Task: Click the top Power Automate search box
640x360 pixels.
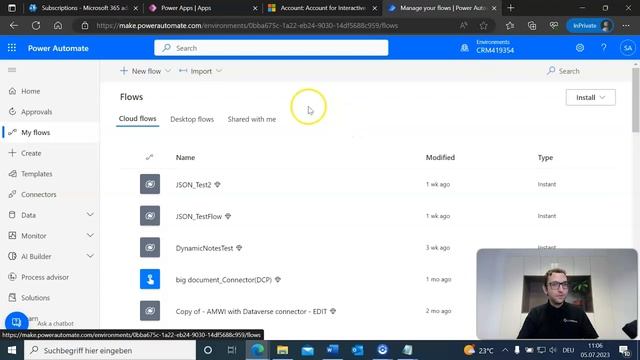Action: coord(271,48)
